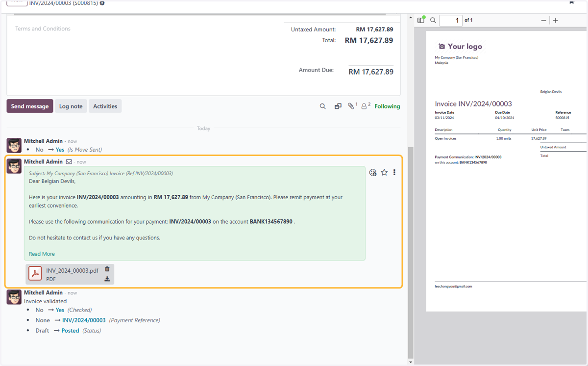Click the scroll-down arrow of the chatter scrollbar

pyautogui.click(x=411, y=362)
